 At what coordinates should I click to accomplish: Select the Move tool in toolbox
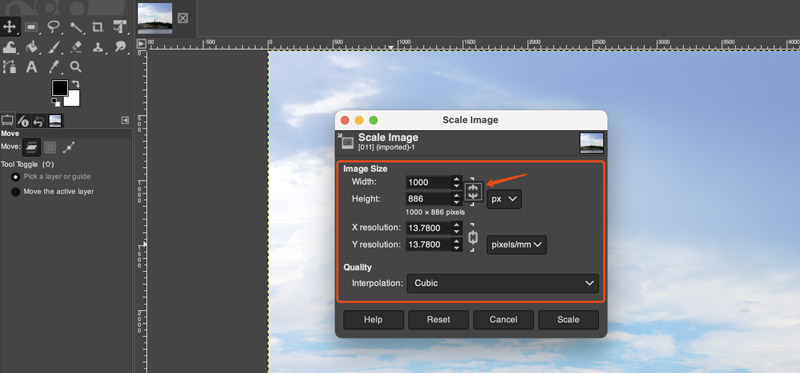pyautogui.click(x=10, y=27)
